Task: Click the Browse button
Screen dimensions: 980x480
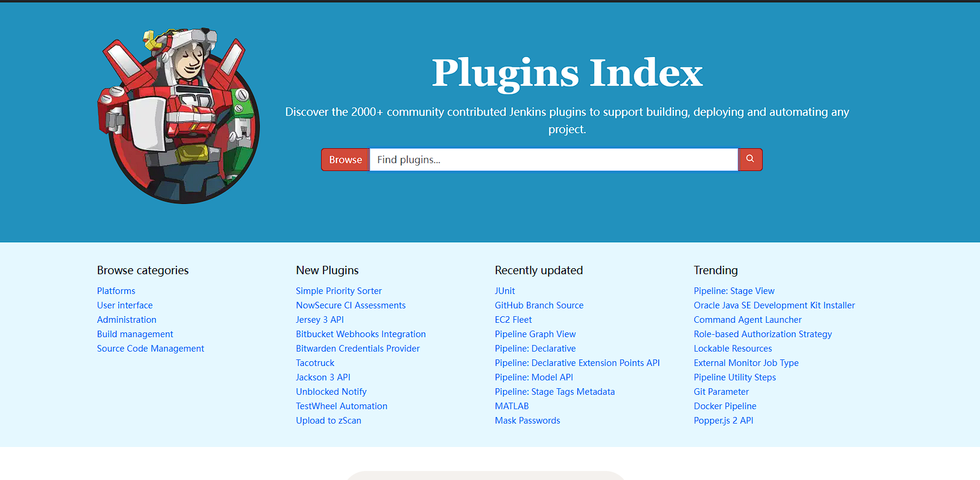Action: coord(346,160)
